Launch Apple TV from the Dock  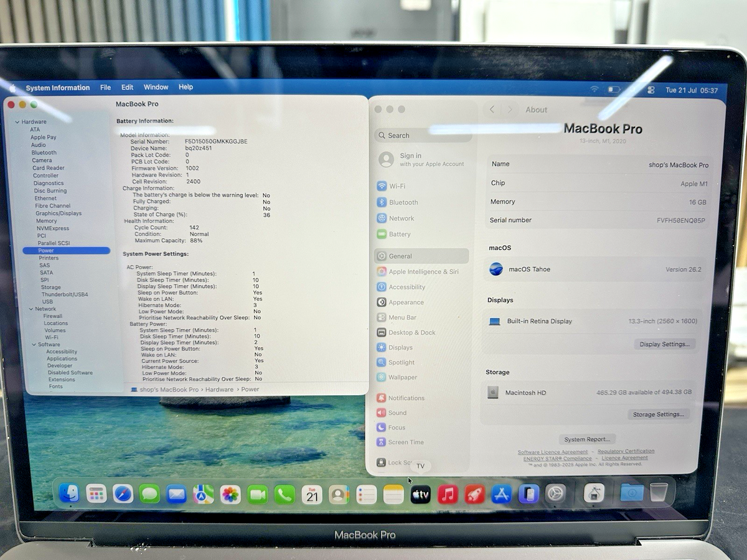click(x=420, y=495)
